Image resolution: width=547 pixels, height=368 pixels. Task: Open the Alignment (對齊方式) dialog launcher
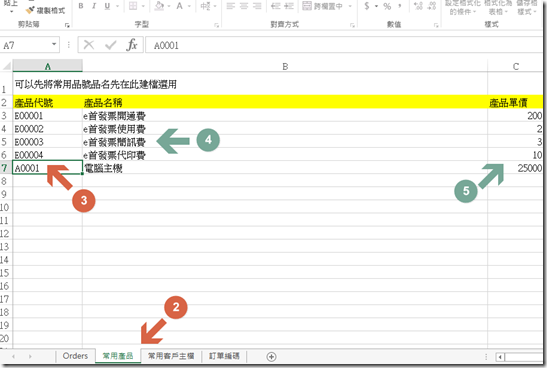352,25
